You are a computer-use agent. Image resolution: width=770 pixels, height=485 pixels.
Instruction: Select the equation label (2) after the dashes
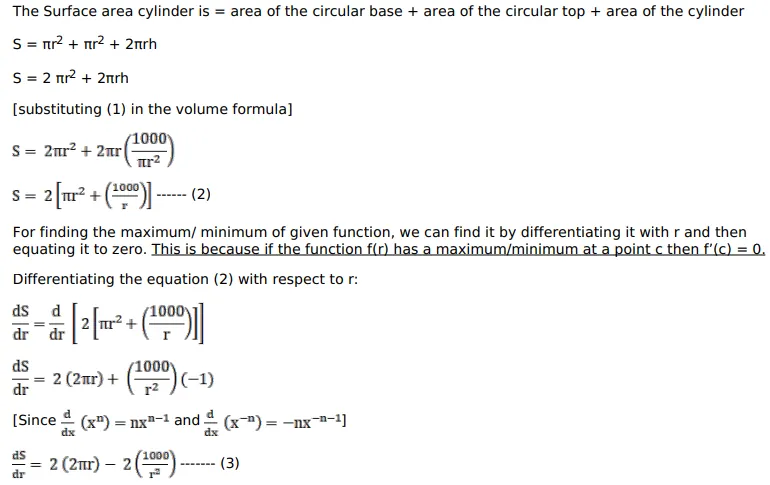click(200, 194)
